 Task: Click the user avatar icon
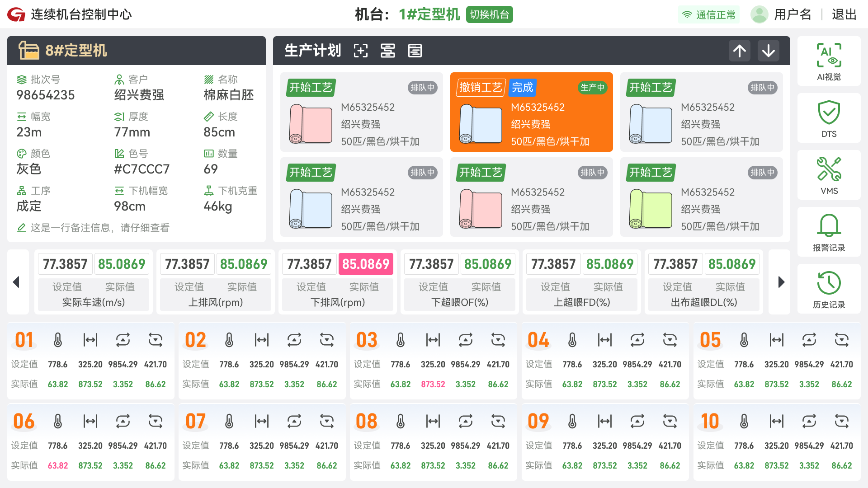759,14
